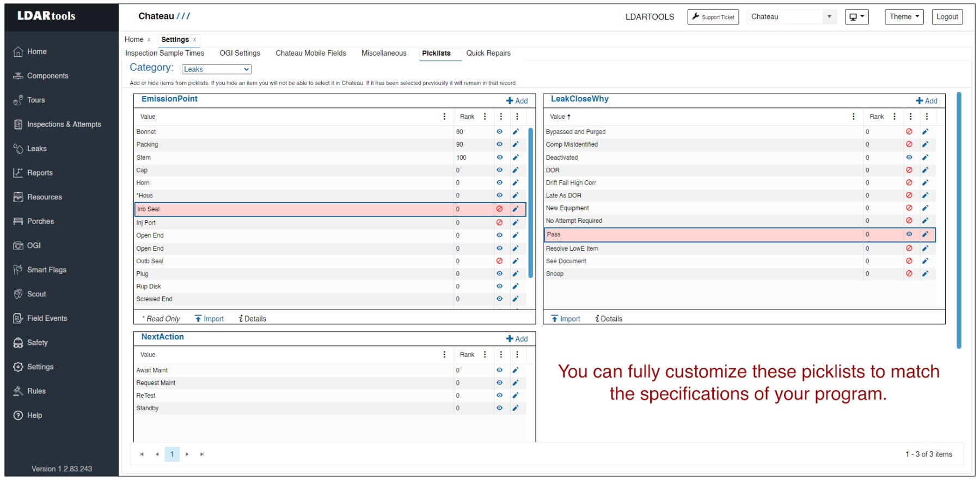The width and height of the screenshot is (980, 480).
Task: Open Smart Flags section
Action: (40, 270)
